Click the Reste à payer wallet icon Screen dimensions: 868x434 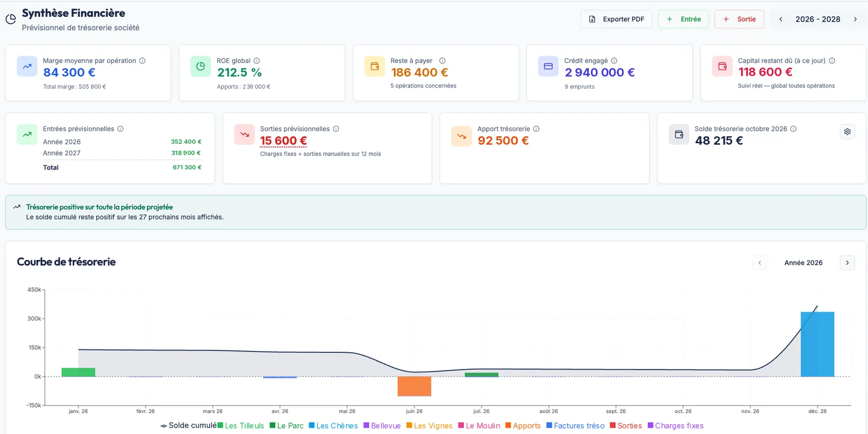[374, 66]
